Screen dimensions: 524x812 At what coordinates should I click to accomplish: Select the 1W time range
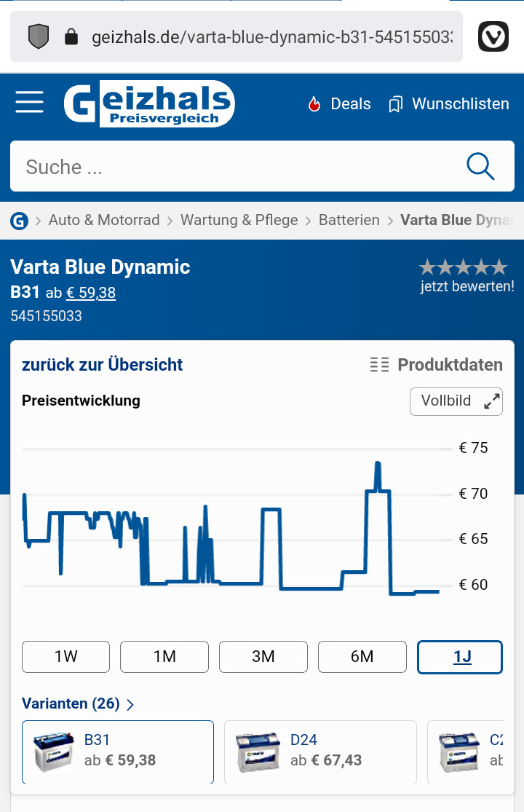click(x=65, y=657)
